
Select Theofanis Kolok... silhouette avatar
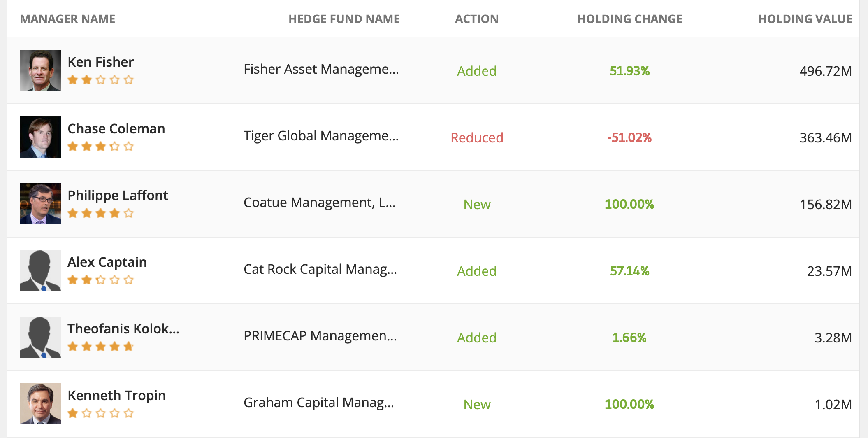pyautogui.click(x=40, y=337)
